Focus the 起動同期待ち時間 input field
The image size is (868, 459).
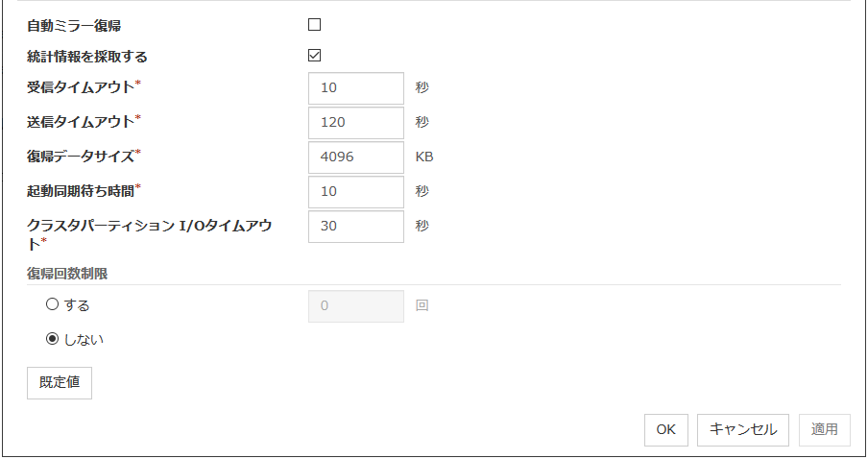[x=355, y=191]
